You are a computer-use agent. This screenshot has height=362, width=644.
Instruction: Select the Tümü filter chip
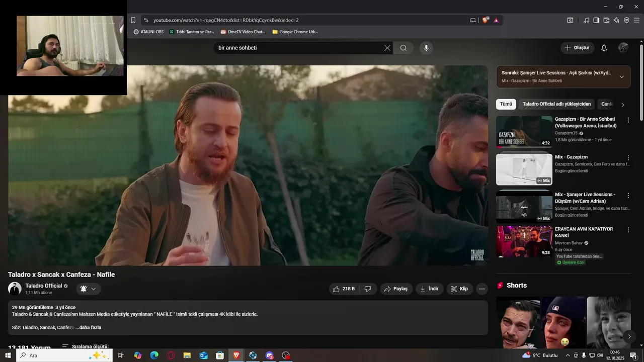tap(506, 104)
